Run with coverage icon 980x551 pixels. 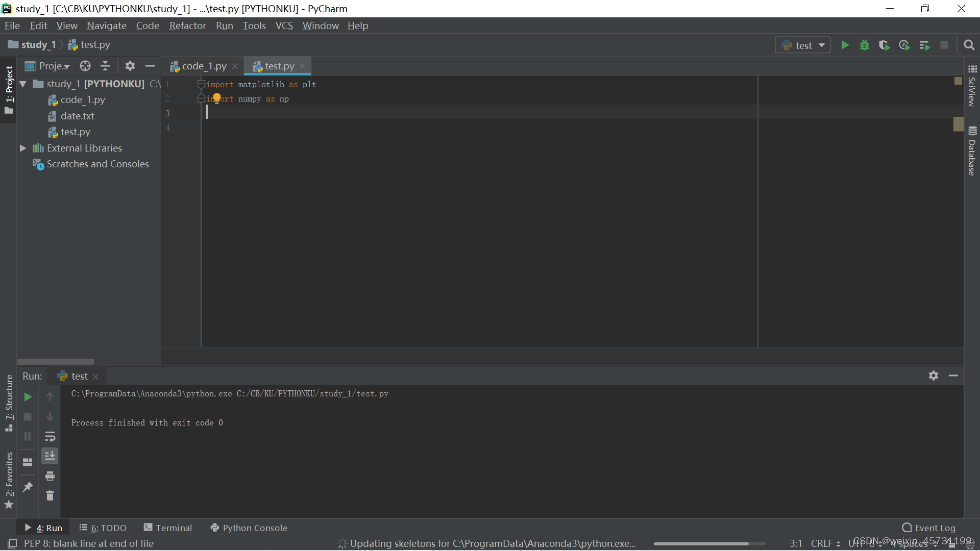884,45
